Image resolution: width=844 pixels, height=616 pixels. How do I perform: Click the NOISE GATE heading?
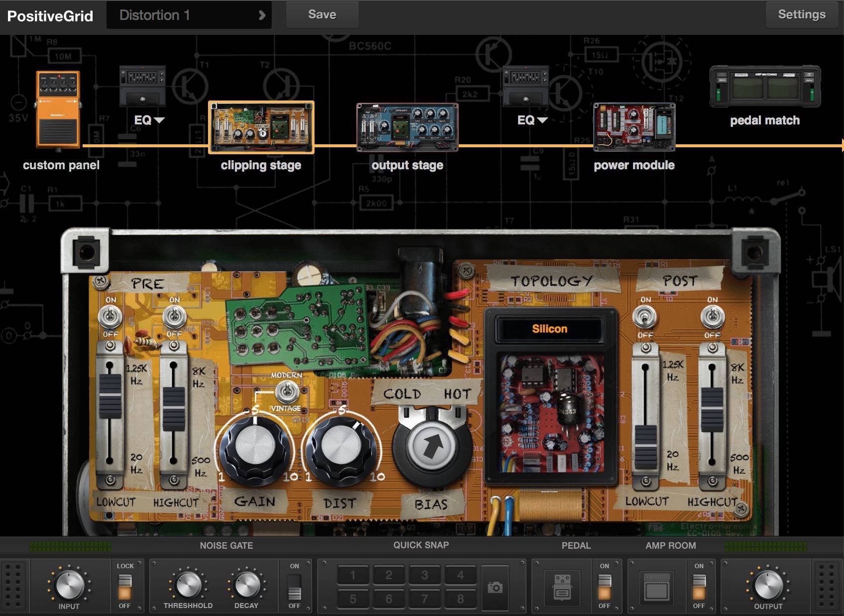[x=226, y=545]
